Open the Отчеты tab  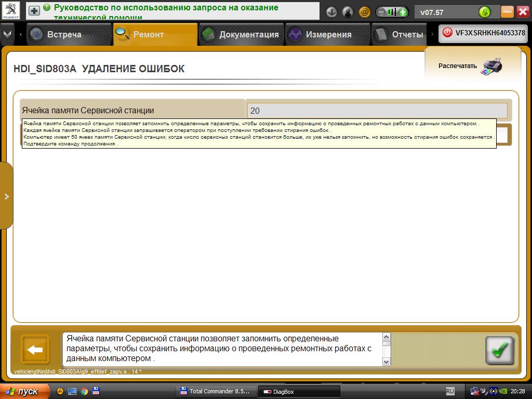pos(400,34)
